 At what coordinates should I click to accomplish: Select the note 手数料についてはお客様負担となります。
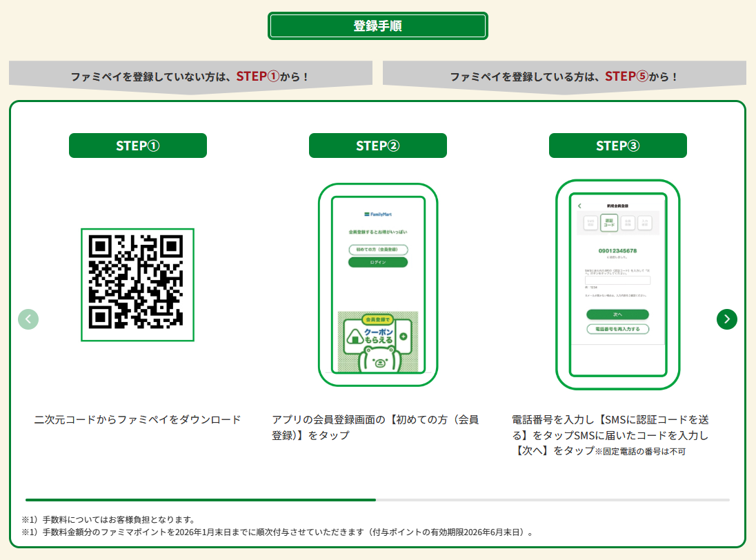(110, 519)
